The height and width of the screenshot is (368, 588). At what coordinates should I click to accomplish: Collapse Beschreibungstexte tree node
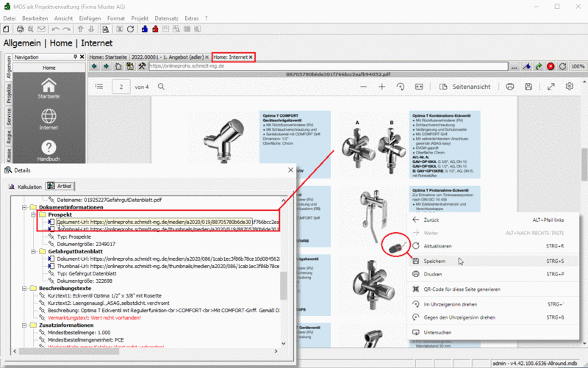point(24,289)
